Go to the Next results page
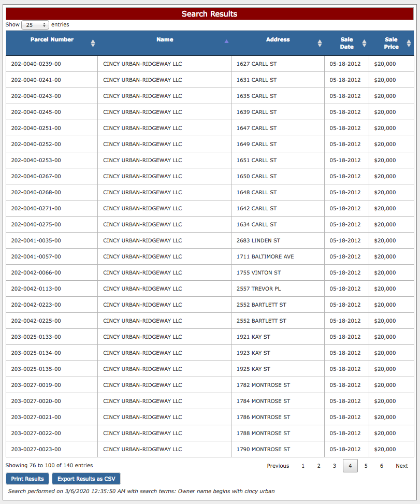This screenshot has height=504, width=420. coord(402,466)
